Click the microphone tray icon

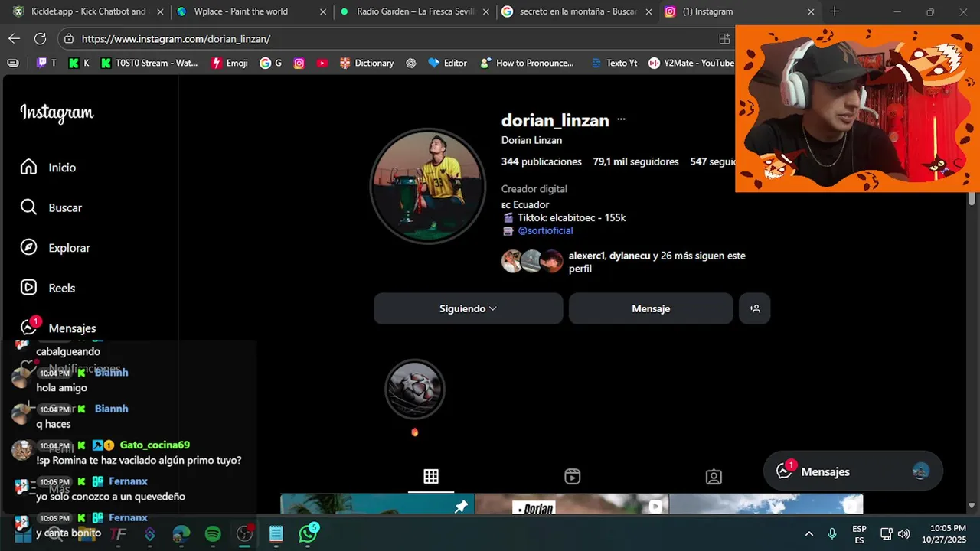click(x=832, y=533)
